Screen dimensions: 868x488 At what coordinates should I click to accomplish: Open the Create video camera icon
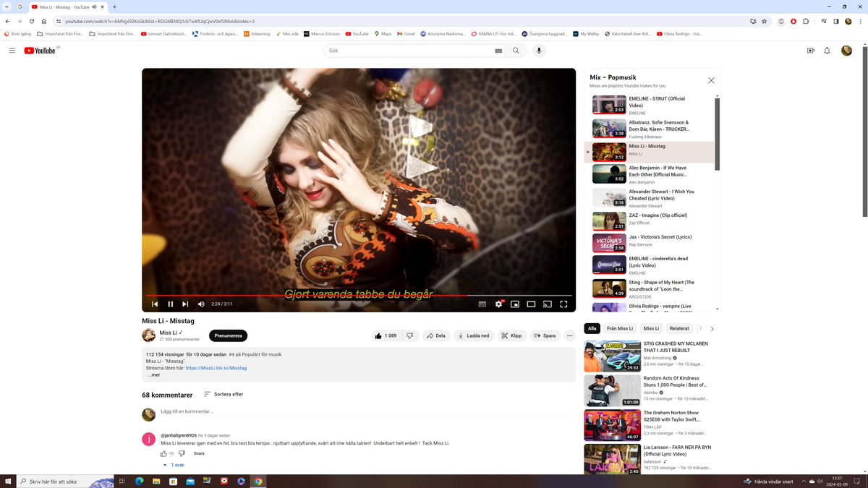pyautogui.click(x=810, y=51)
